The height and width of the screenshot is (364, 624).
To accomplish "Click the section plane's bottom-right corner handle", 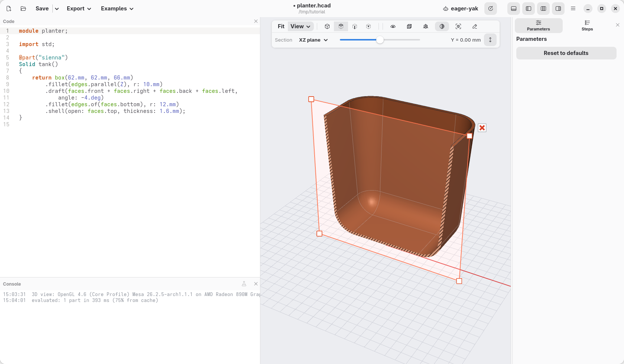I will 459,281.
